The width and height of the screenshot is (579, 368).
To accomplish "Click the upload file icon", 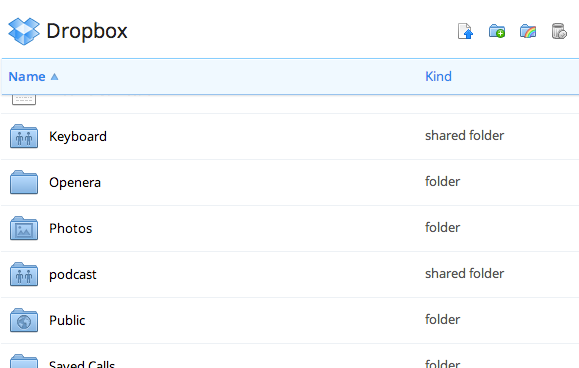I will [x=465, y=31].
